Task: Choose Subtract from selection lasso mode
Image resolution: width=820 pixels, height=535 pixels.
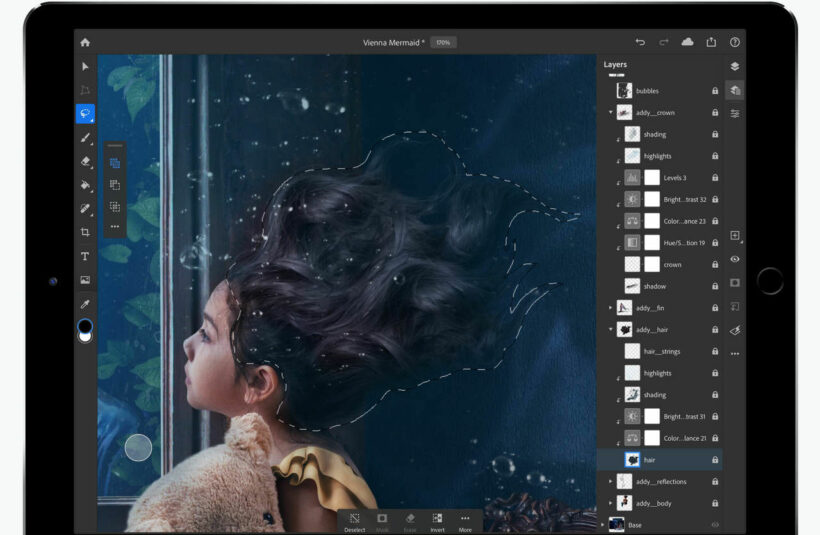Action: click(115, 185)
